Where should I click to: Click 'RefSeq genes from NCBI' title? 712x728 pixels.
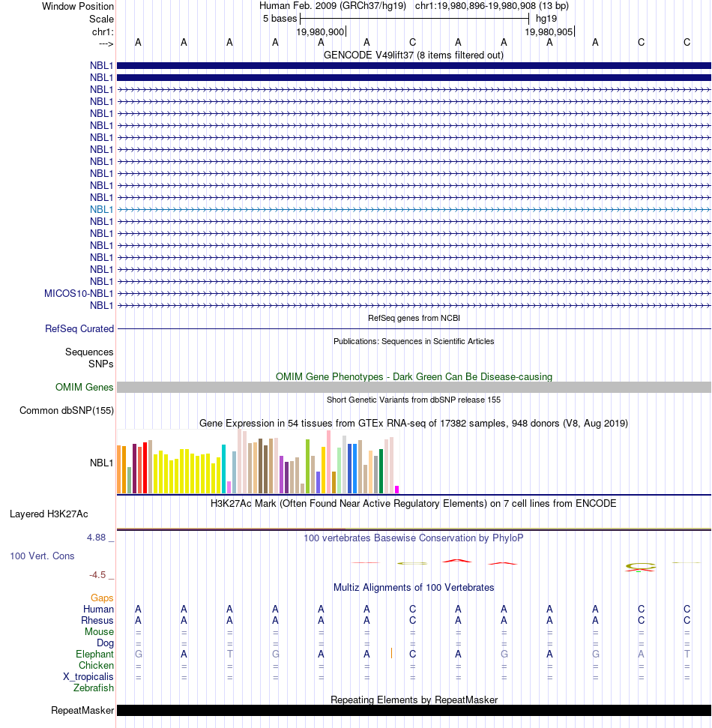pos(414,318)
